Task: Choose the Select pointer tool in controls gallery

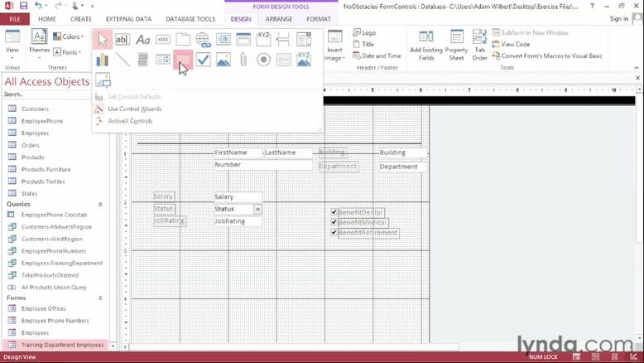Action: [103, 40]
